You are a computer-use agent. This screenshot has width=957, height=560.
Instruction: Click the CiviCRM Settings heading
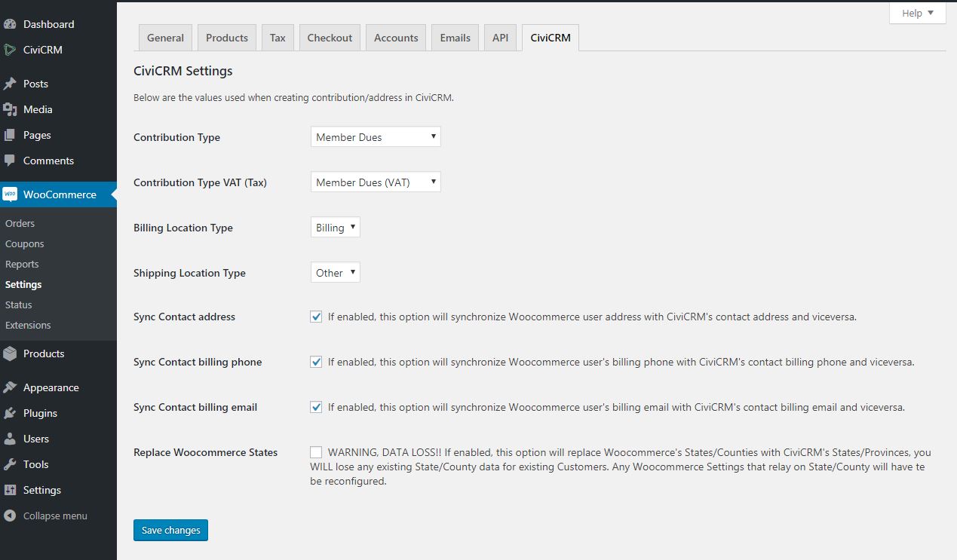(183, 71)
